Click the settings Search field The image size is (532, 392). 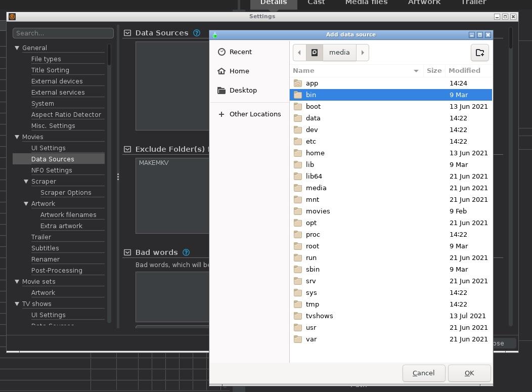(x=63, y=33)
